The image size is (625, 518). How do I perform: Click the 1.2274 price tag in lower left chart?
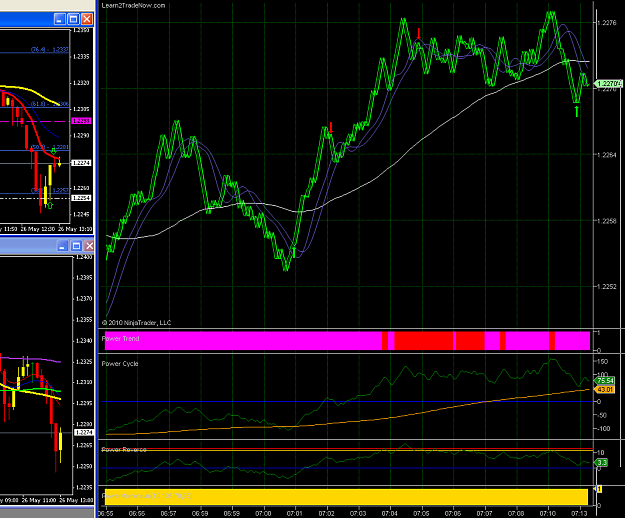[x=84, y=432]
